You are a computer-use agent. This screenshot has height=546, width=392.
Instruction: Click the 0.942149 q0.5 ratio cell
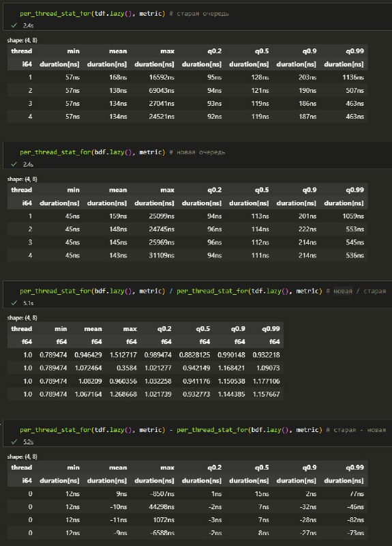tap(196, 368)
